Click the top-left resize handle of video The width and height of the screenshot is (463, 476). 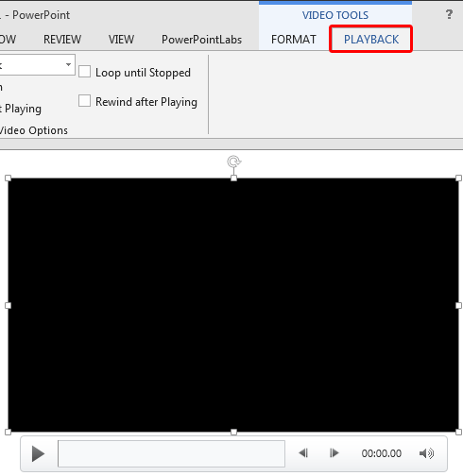pos(9,178)
